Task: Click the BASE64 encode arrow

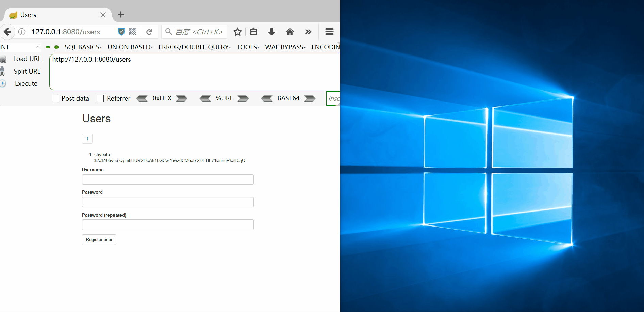Action: (x=310, y=98)
